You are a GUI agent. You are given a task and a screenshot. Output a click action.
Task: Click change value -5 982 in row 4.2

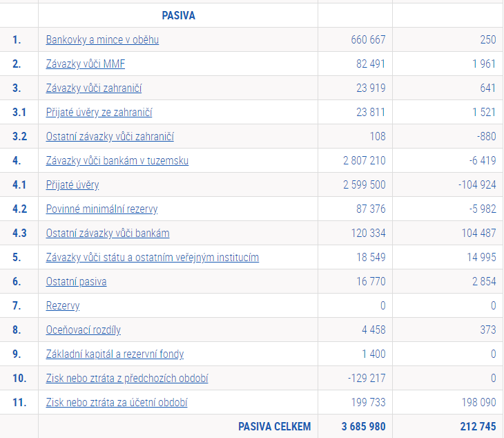[x=483, y=209]
